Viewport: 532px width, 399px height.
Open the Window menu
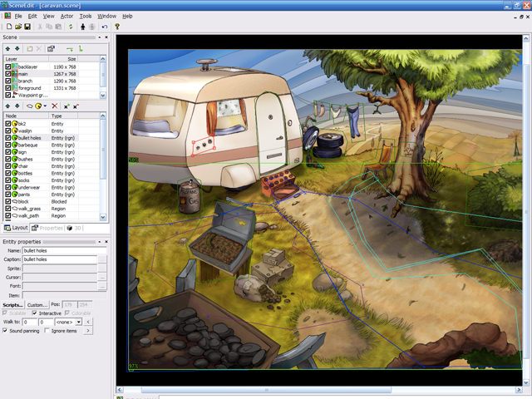tap(107, 16)
